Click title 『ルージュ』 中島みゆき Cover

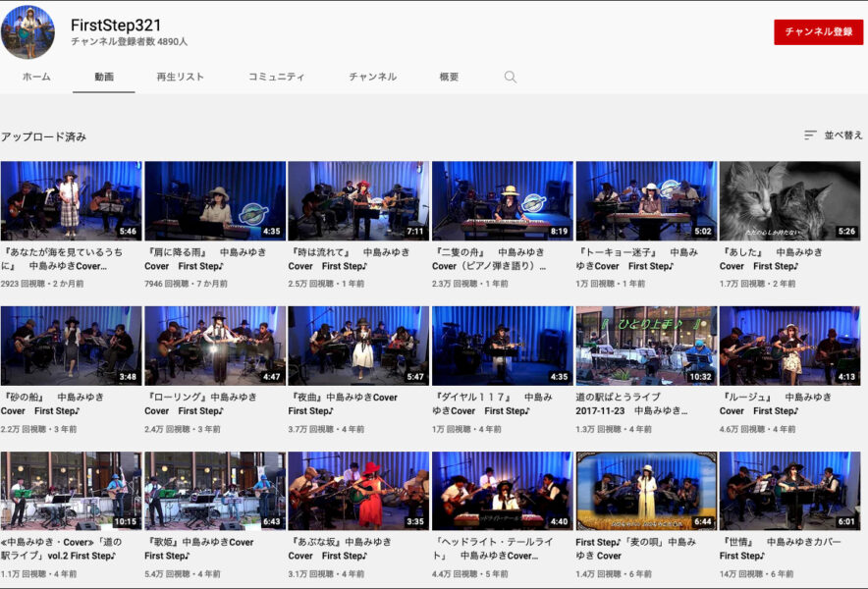776,403
